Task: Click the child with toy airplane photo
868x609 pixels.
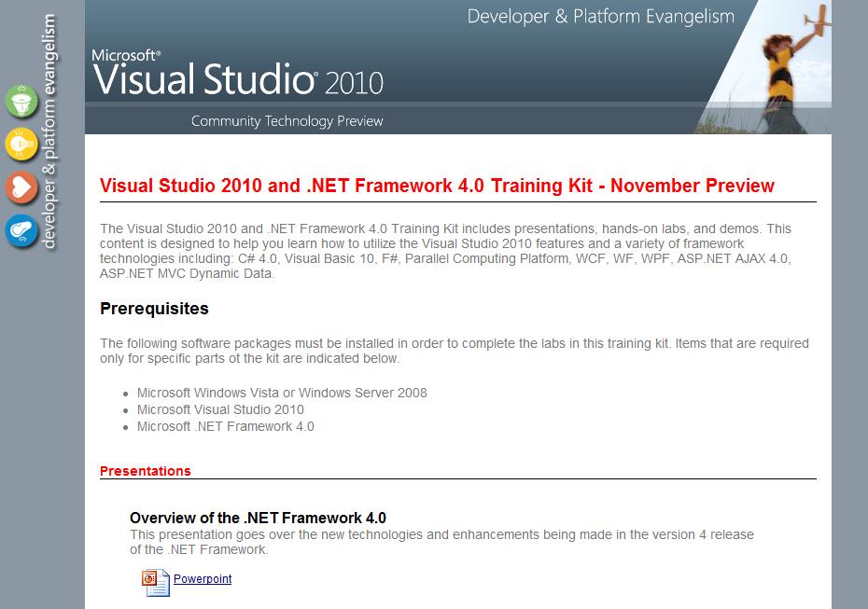Action: pos(763,67)
